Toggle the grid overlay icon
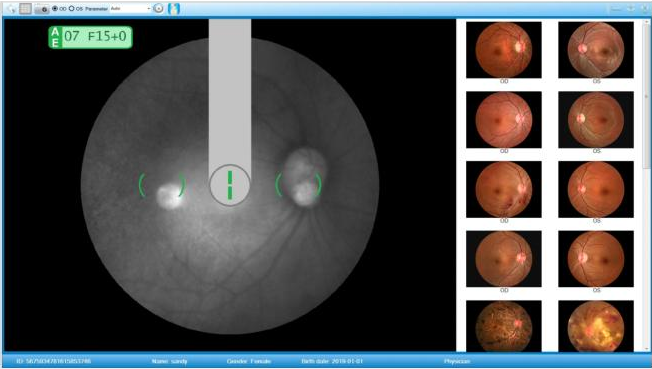Viewport: 652px width, 369px height. pos(25,8)
